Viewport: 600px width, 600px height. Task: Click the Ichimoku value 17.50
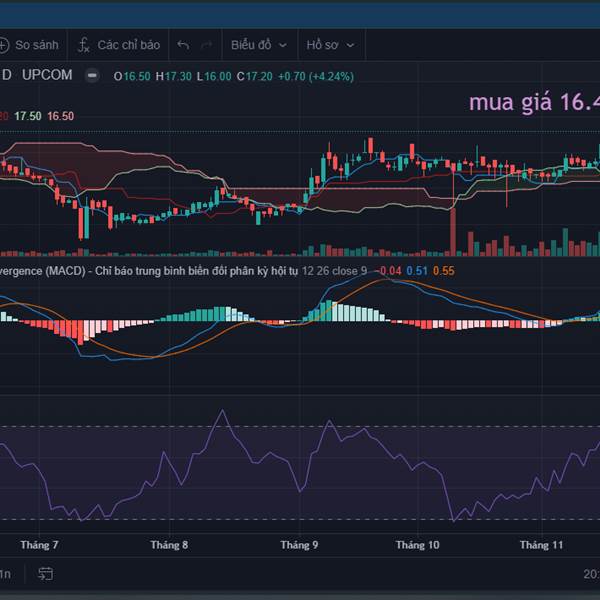click(x=28, y=116)
